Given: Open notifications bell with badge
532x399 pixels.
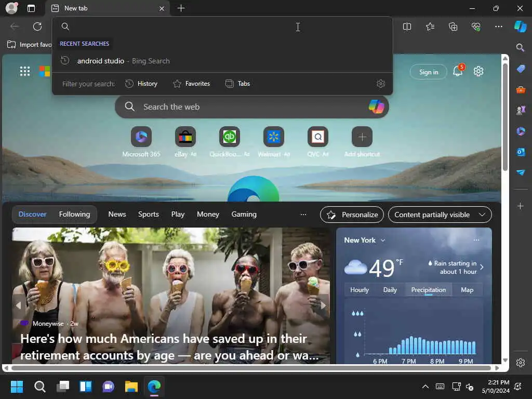Looking at the screenshot, I should pyautogui.click(x=458, y=70).
